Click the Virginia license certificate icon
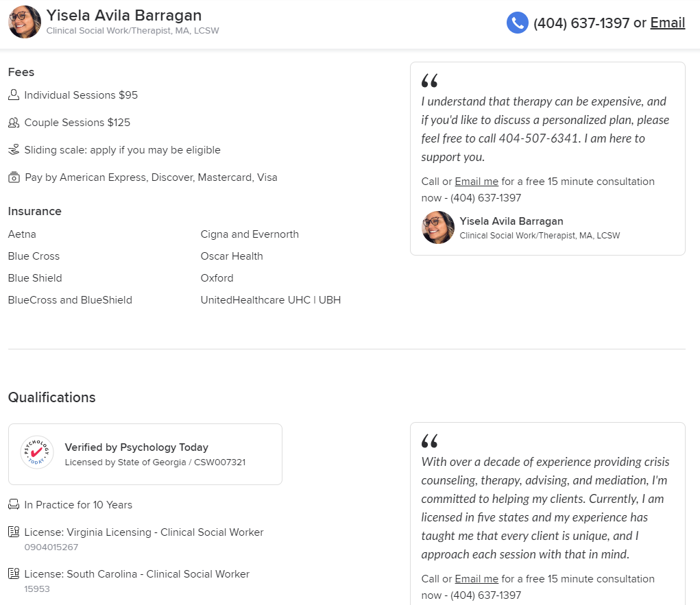Viewport: 700px width, 605px height. pyautogui.click(x=14, y=532)
